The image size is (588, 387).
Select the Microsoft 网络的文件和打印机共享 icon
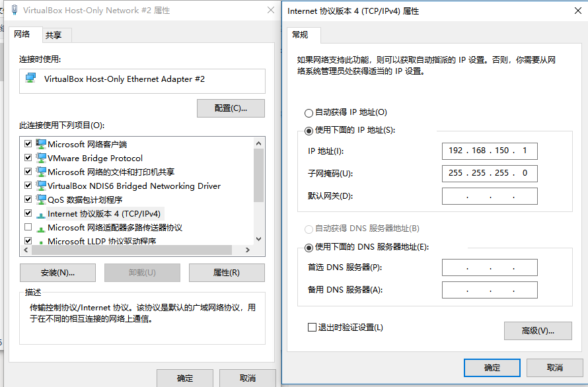(x=41, y=172)
